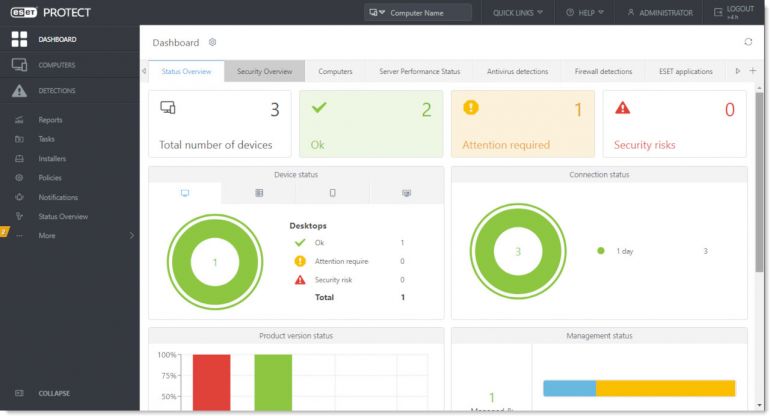Select the servers device status icon tab

point(259,193)
